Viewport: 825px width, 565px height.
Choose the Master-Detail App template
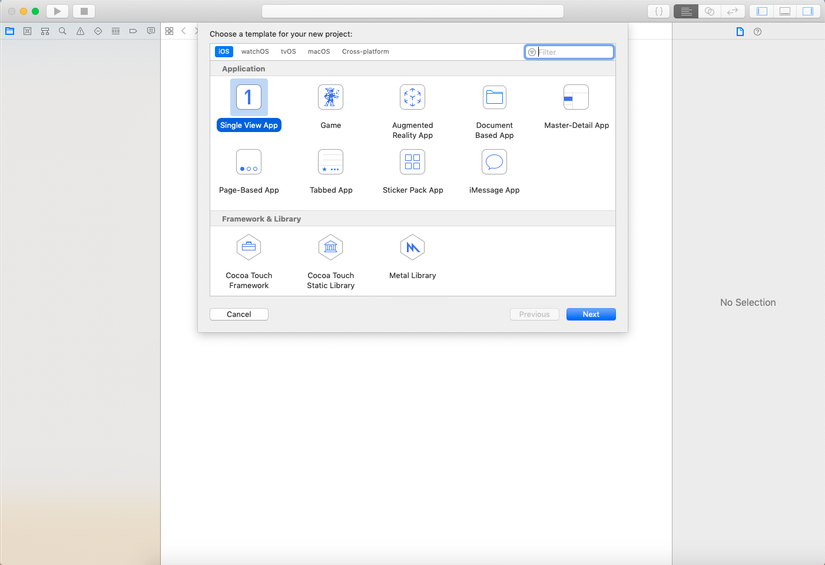(576, 106)
